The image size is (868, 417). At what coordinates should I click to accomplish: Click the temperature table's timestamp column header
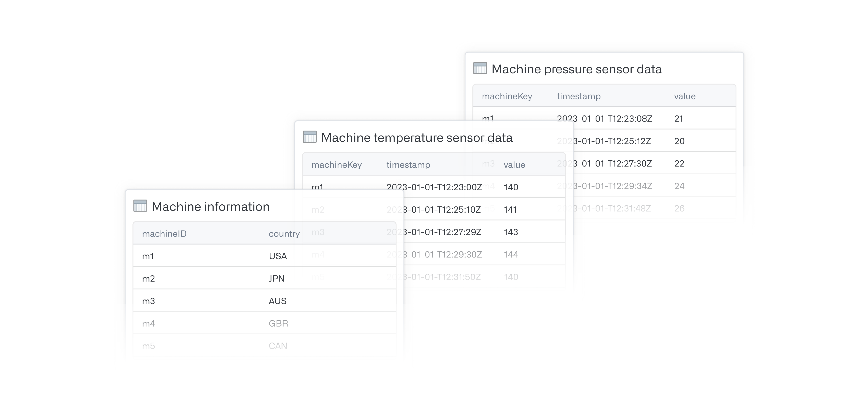(x=408, y=164)
